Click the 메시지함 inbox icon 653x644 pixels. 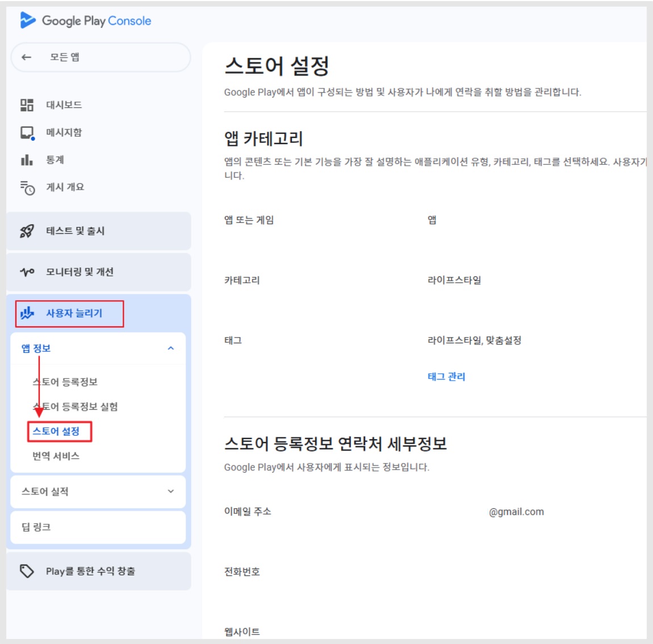tap(27, 133)
